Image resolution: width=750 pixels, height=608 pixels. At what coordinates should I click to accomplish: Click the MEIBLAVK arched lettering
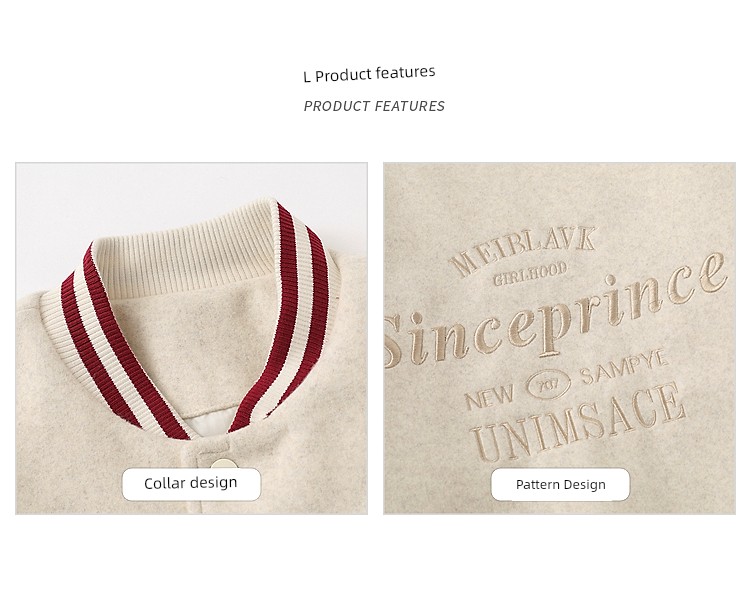(x=524, y=251)
